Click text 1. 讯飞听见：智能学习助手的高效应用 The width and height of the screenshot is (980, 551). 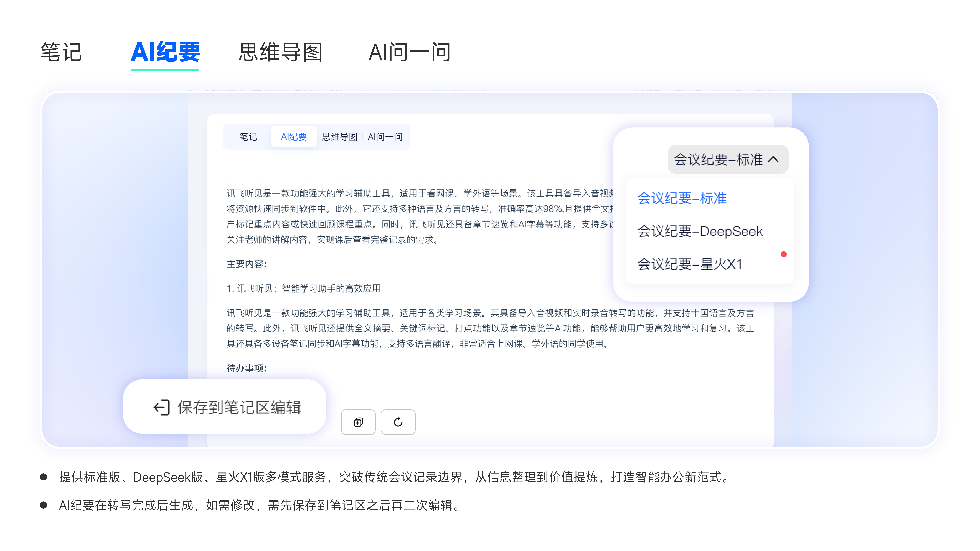point(304,289)
